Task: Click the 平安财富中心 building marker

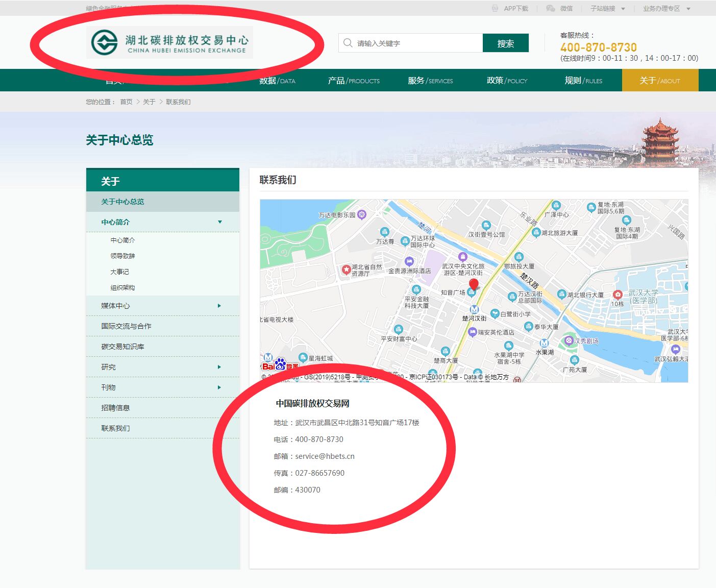Action: click(x=399, y=329)
